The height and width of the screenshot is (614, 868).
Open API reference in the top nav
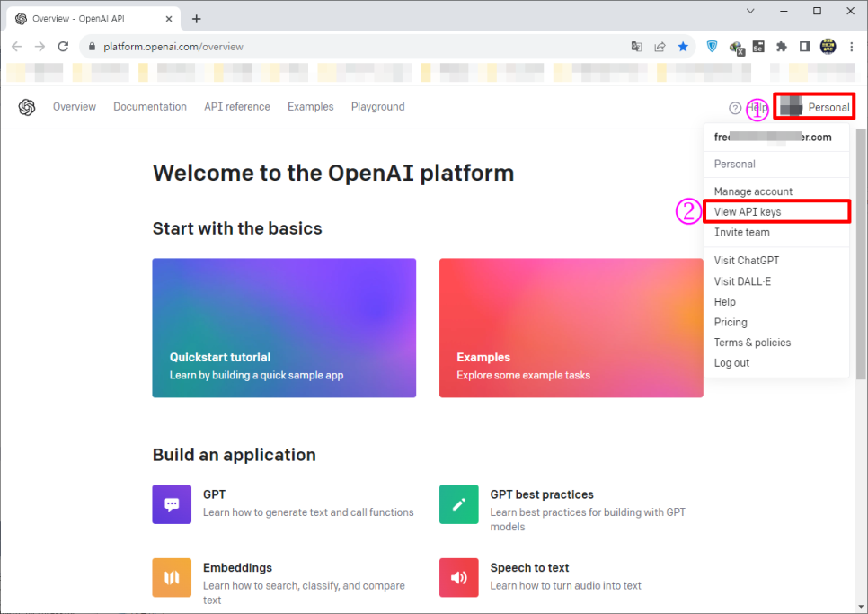coord(237,107)
